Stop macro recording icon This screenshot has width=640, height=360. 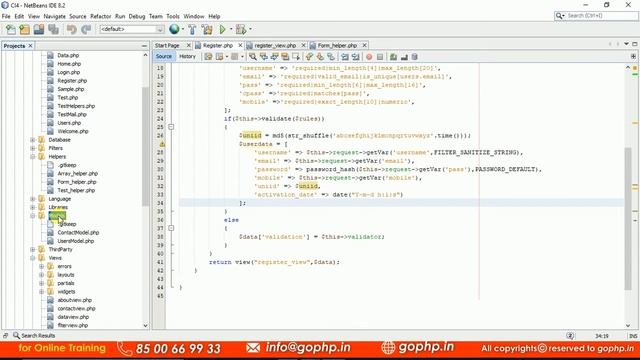pos(380,57)
